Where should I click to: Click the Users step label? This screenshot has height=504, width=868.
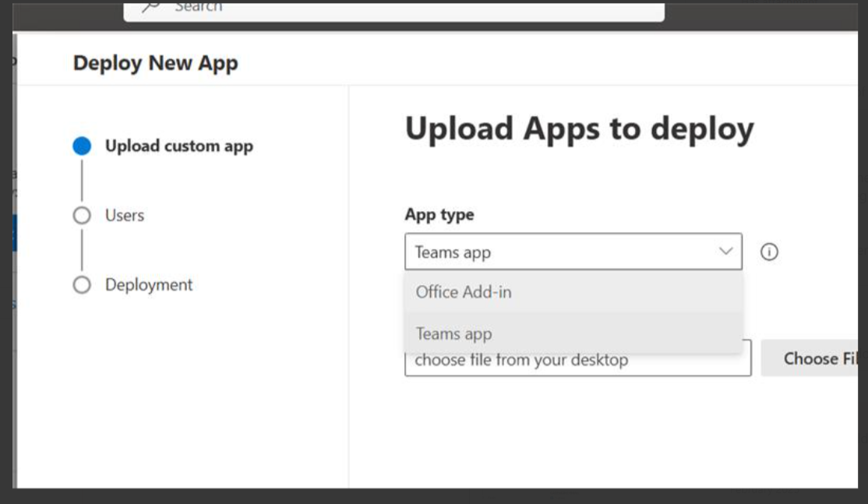click(125, 215)
